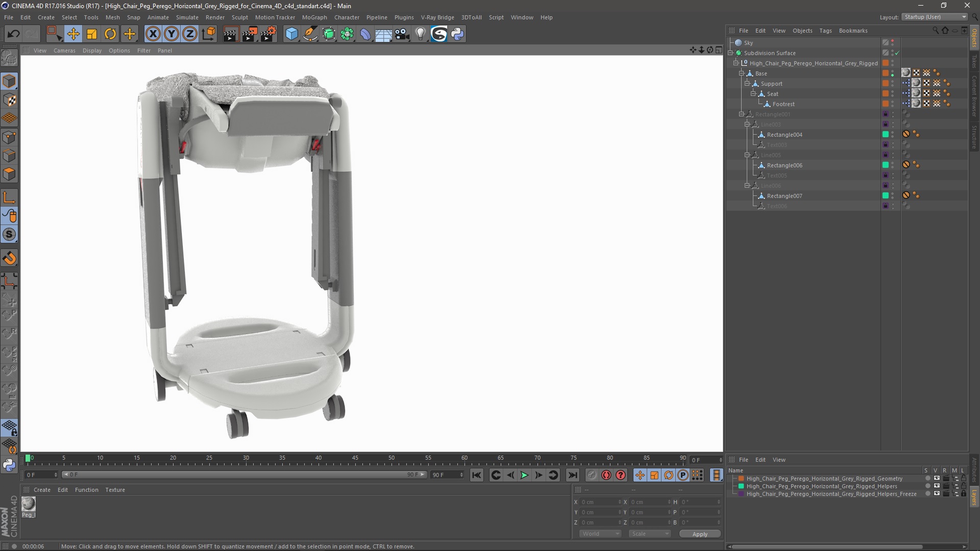The width and height of the screenshot is (980, 551).
Task: Click the Undo arrow icon
Action: tap(14, 34)
